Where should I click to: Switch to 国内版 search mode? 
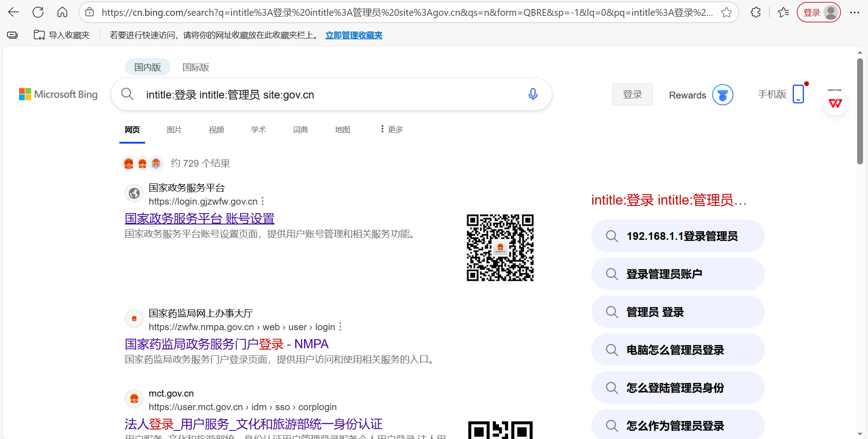[x=147, y=67]
